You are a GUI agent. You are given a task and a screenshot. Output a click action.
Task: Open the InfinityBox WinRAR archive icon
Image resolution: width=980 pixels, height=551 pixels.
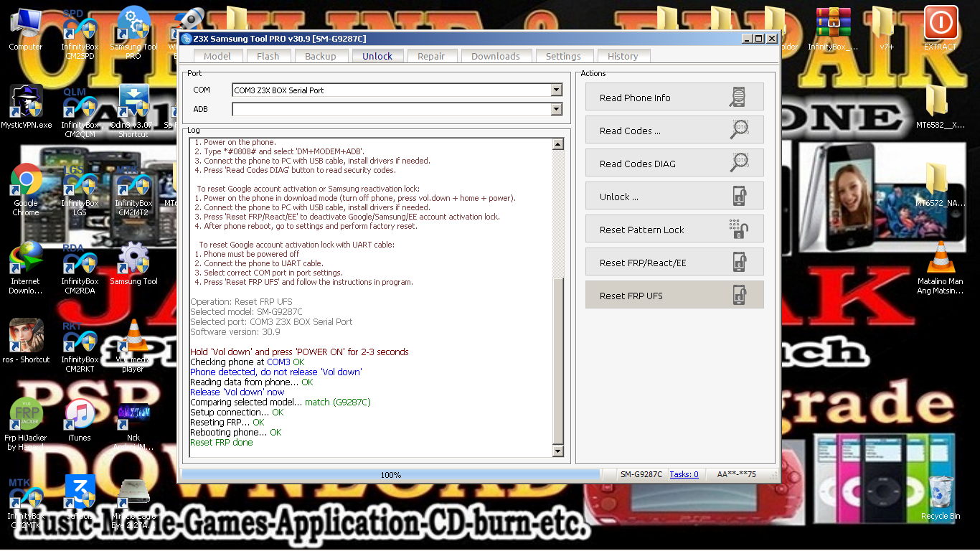point(833,28)
